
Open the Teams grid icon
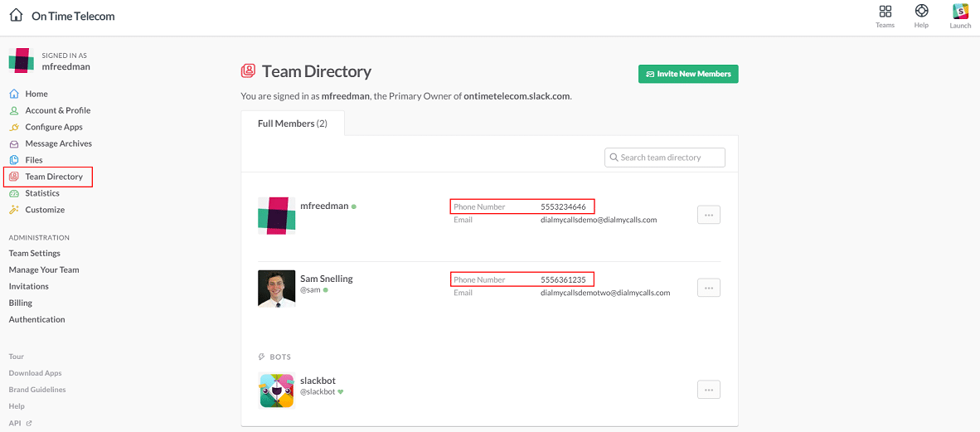coord(885,12)
